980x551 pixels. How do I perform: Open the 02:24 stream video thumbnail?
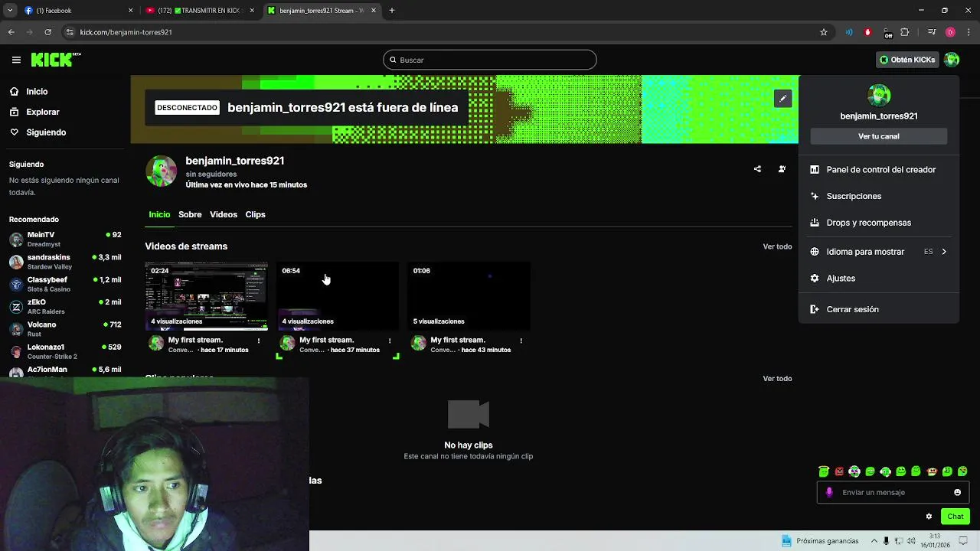pos(207,296)
